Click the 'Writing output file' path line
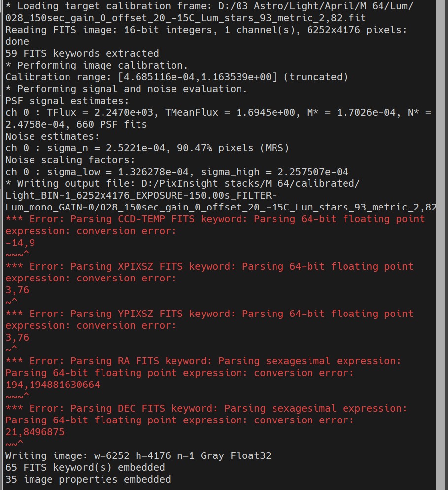This screenshot has height=490, width=448. pos(221,195)
